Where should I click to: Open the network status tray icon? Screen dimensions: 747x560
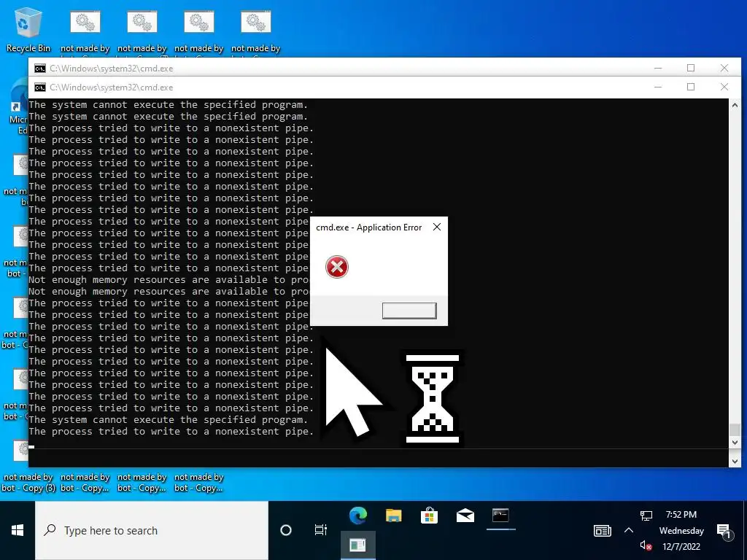pyautogui.click(x=646, y=516)
